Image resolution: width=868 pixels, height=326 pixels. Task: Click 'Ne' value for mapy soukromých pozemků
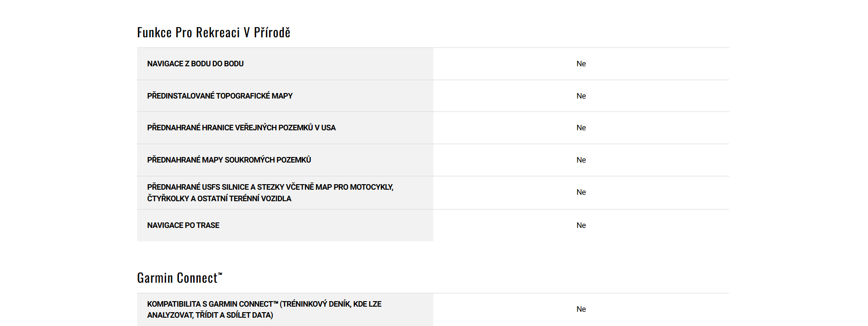tap(581, 160)
